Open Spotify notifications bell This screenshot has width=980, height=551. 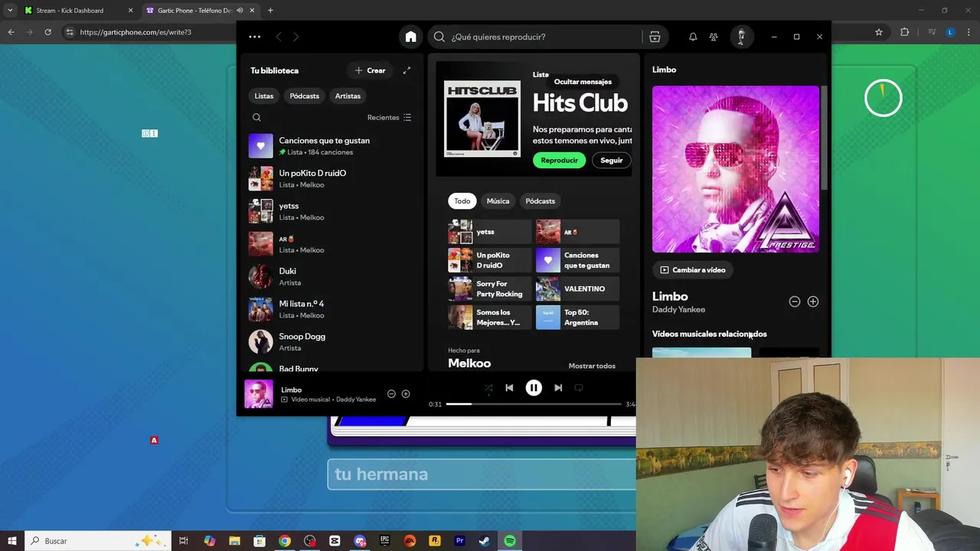[693, 37]
